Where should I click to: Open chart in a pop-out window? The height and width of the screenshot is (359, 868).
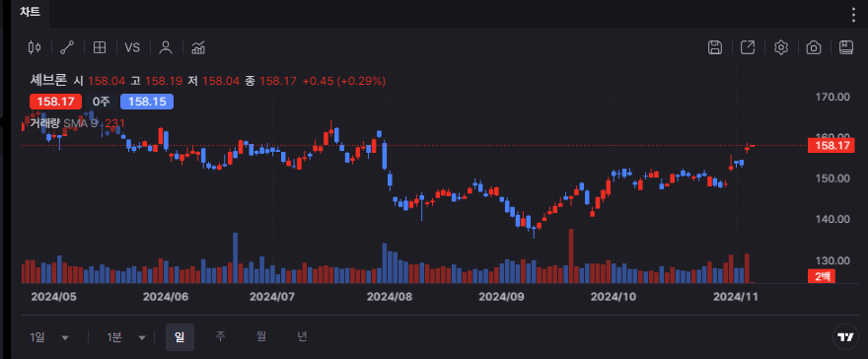click(748, 47)
